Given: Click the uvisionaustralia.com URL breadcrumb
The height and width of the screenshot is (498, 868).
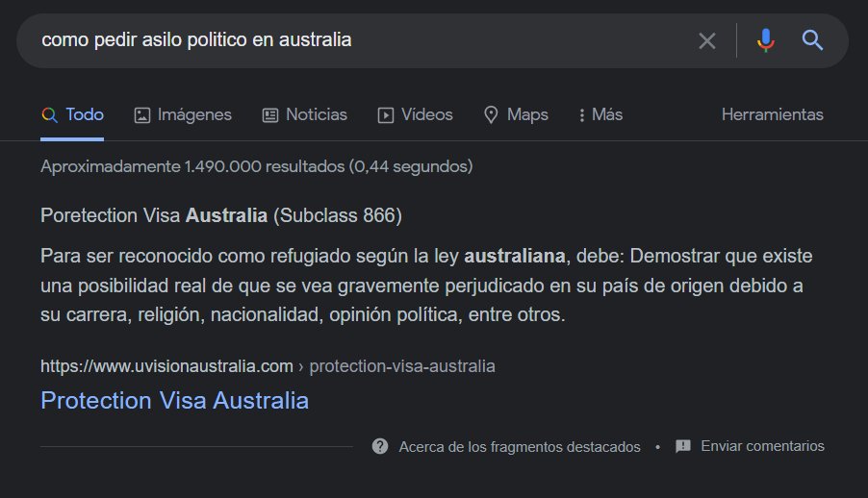Looking at the screenshot, I should pyautogui.click(x=268, y=366).
